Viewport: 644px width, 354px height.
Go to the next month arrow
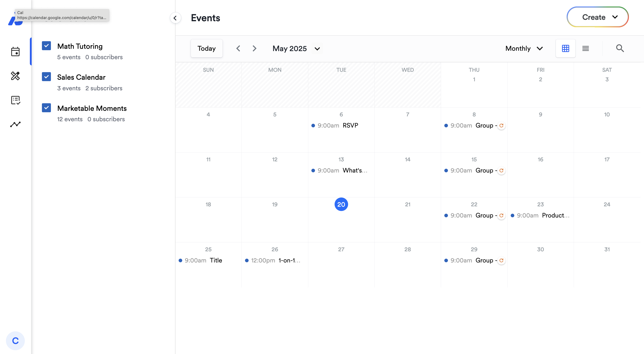click(x=254, y=48)
